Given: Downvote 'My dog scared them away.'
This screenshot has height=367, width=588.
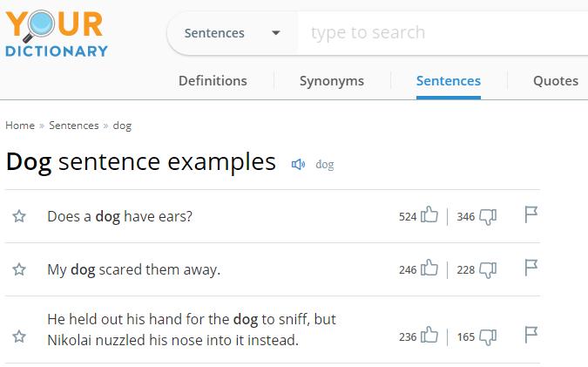Looking at the screenshot, I should (488, 270).
